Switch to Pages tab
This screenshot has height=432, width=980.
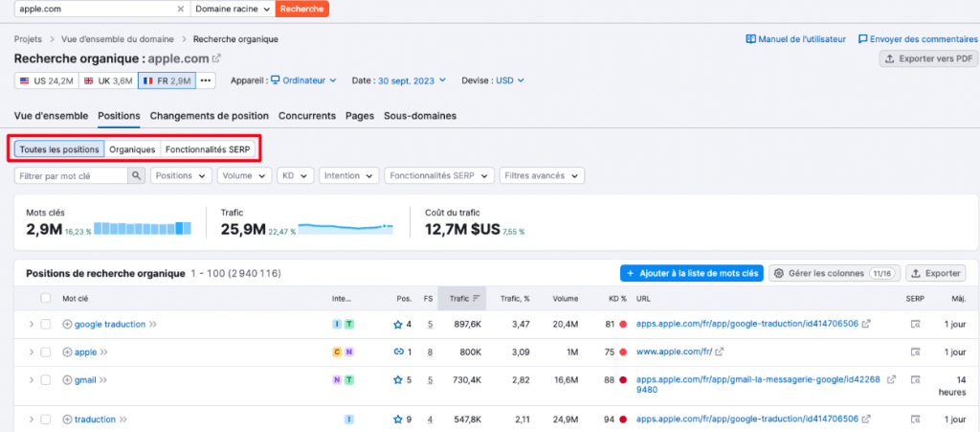click(x=360, y=116)
